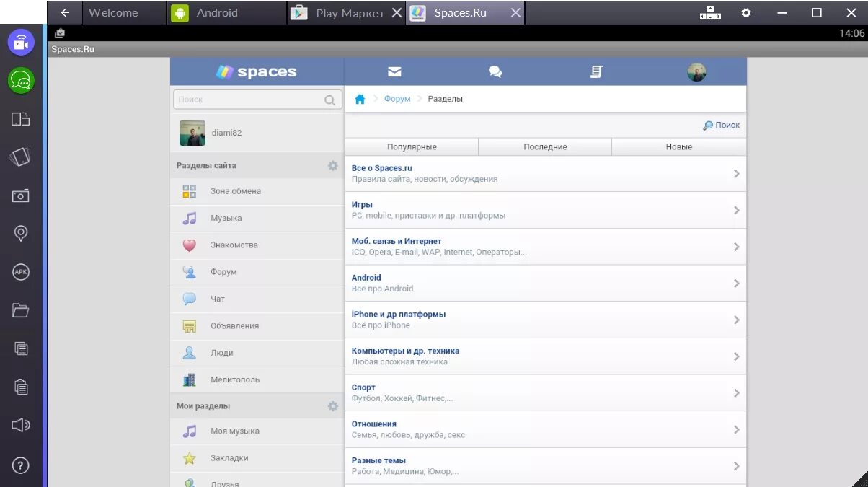Click the location pin icon in emulator sidebar
This screenshot has height=487, width=868.
(x=21, y=233)
